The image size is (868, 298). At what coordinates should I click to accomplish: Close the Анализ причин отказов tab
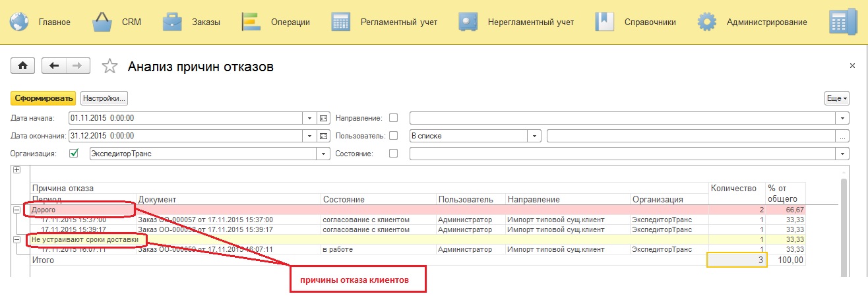[x=852, y=67]
